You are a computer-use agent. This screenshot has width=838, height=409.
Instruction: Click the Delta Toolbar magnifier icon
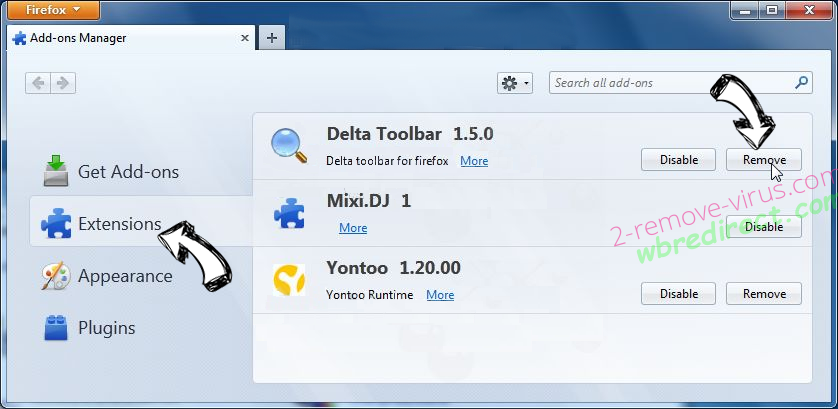point(289,146)
